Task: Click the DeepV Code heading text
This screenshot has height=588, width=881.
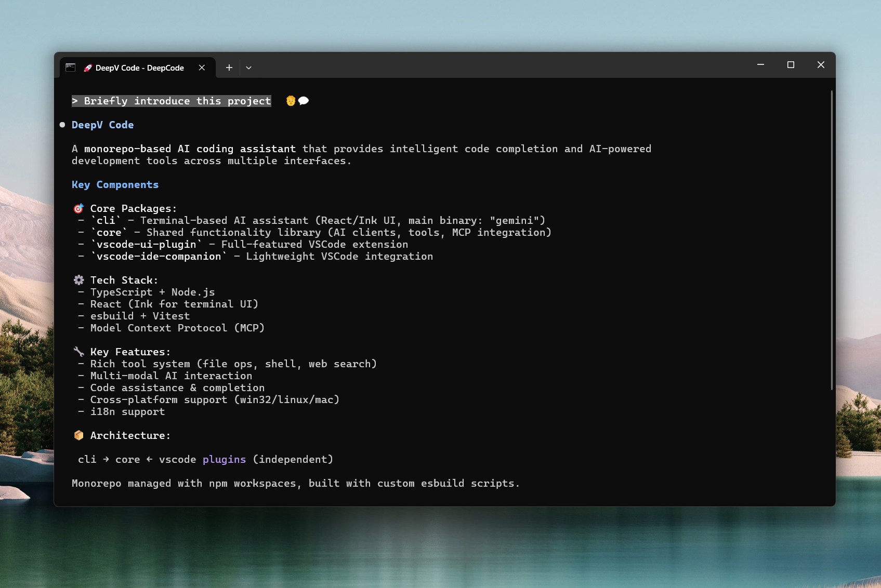Action: 102,125
